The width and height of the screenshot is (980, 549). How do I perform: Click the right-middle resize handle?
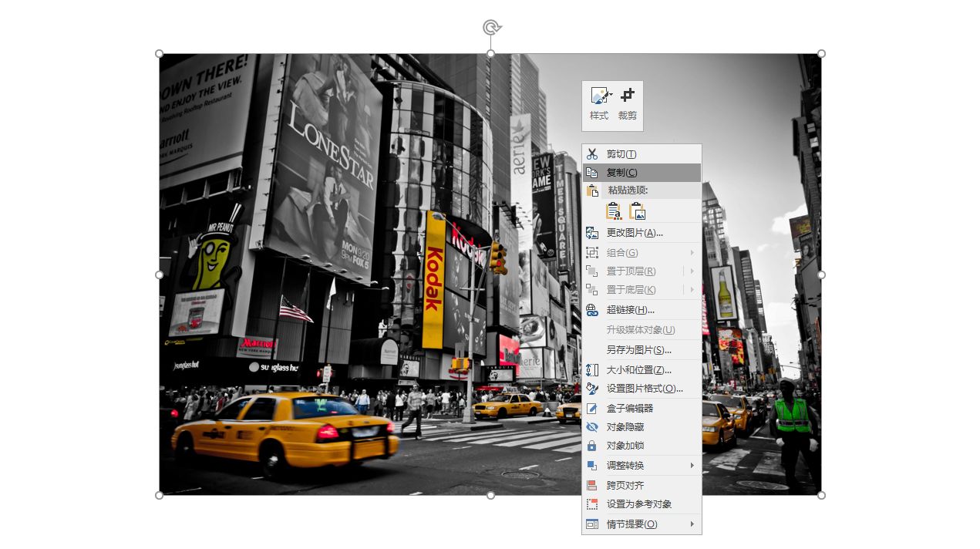pyautogui.click(x=821, y=274)
